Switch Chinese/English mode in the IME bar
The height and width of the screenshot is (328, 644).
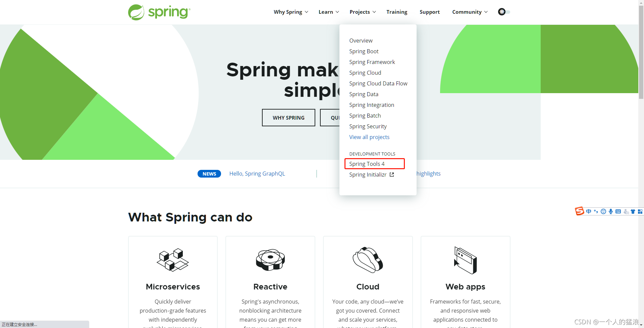[589, 211]
